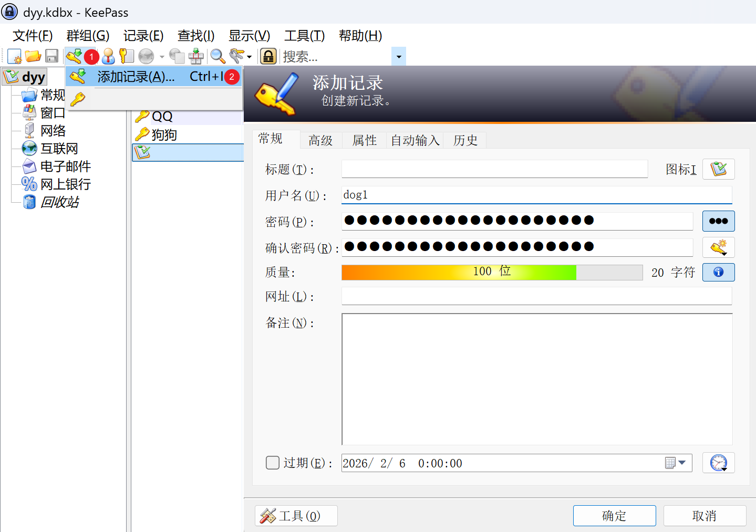Switch to the 历史 tab
Screen dimensions: 756x532
465,140
